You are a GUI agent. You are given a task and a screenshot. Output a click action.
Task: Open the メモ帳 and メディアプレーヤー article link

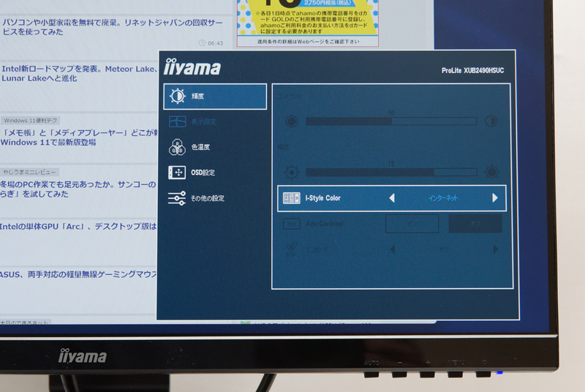[79, 137]
